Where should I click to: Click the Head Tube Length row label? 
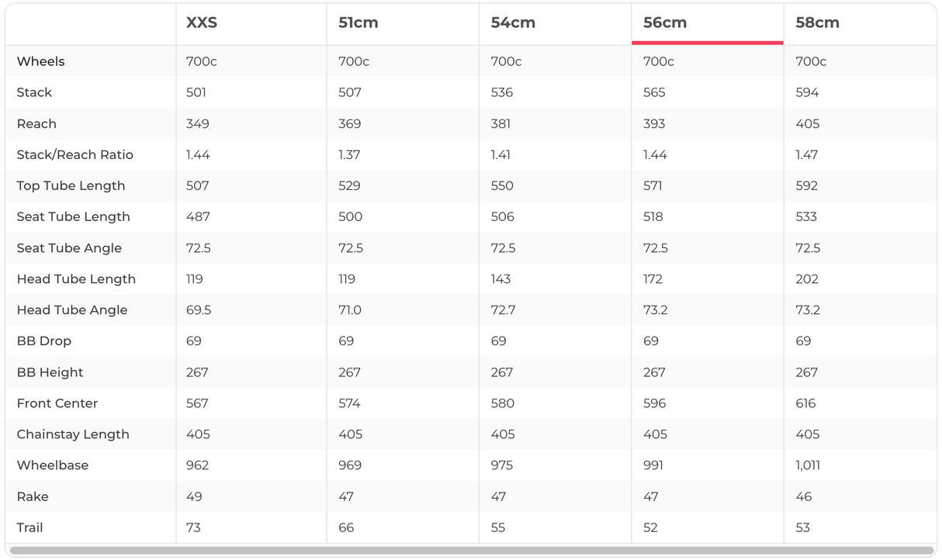click(x=76, y=279)
